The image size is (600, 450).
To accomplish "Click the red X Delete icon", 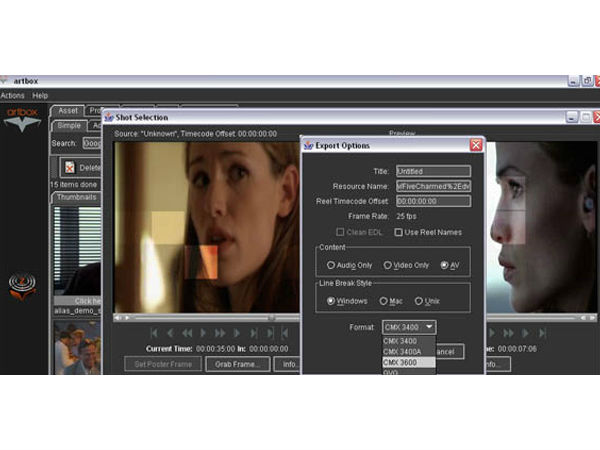I will [69, 168].
